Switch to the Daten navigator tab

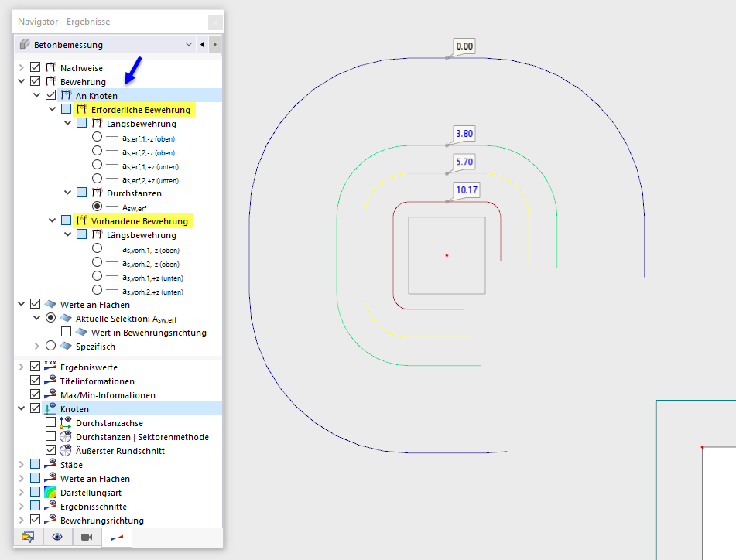click(x=28, y=537)
